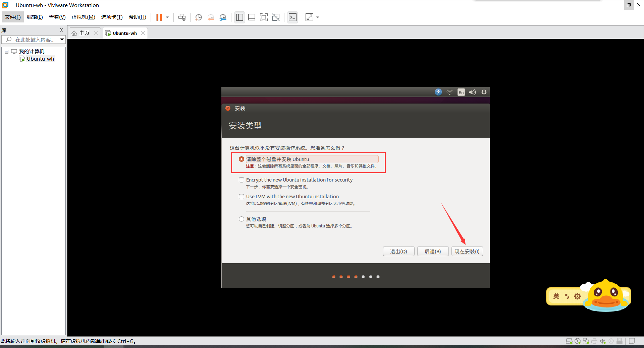Viewport: 644px width, 348px height.
Task: Open the stretch guest dropdown arrow
Action: click(x=318, y=17)
